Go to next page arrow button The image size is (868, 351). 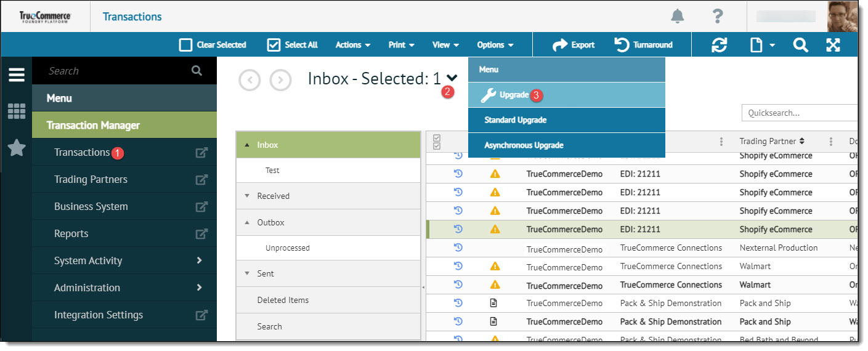coord(280,80)
